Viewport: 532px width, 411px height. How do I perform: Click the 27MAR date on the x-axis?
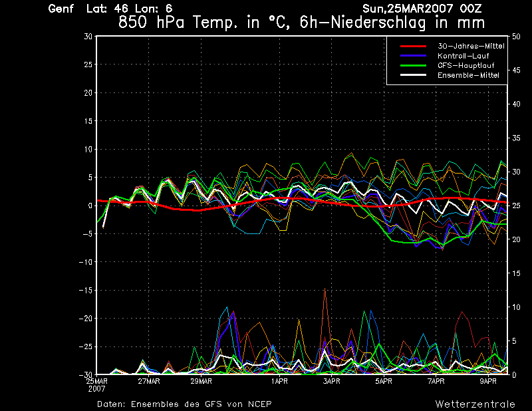pos(148,382)
